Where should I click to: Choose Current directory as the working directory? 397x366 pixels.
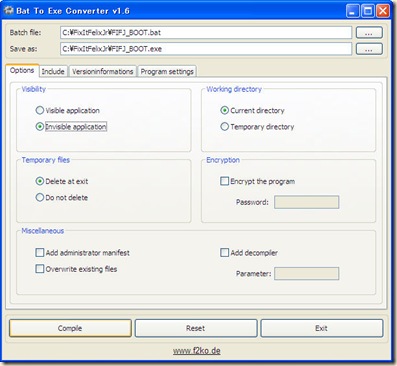click(x=225, y=110)
